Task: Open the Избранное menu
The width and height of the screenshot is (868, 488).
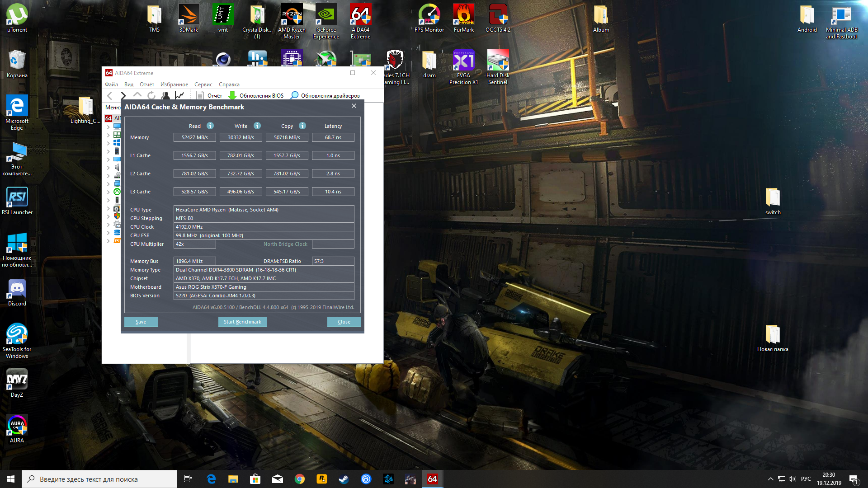Action: pyautogui.click(x=174, y=84)
